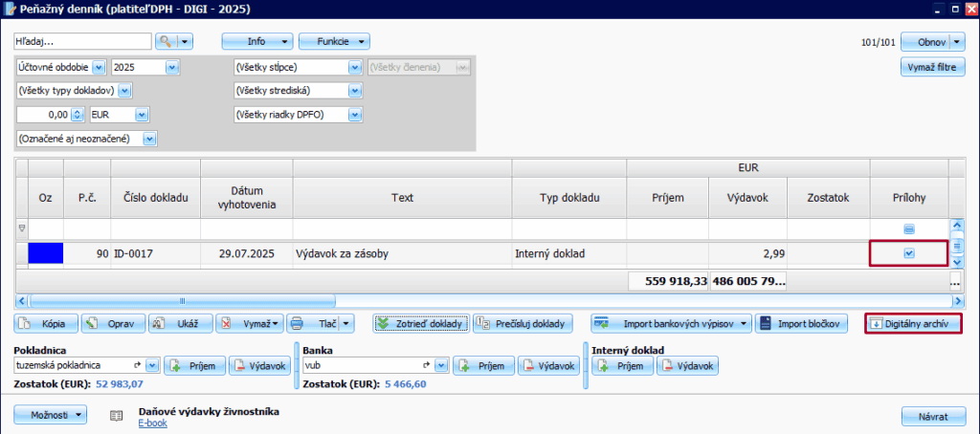Open the Funkcie menu

pos(333,42)
